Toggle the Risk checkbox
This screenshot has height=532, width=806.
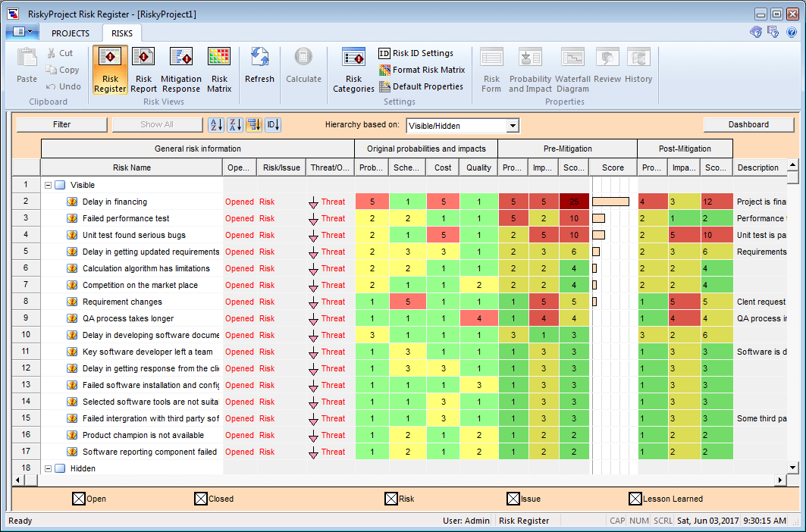tap(391, 499)
